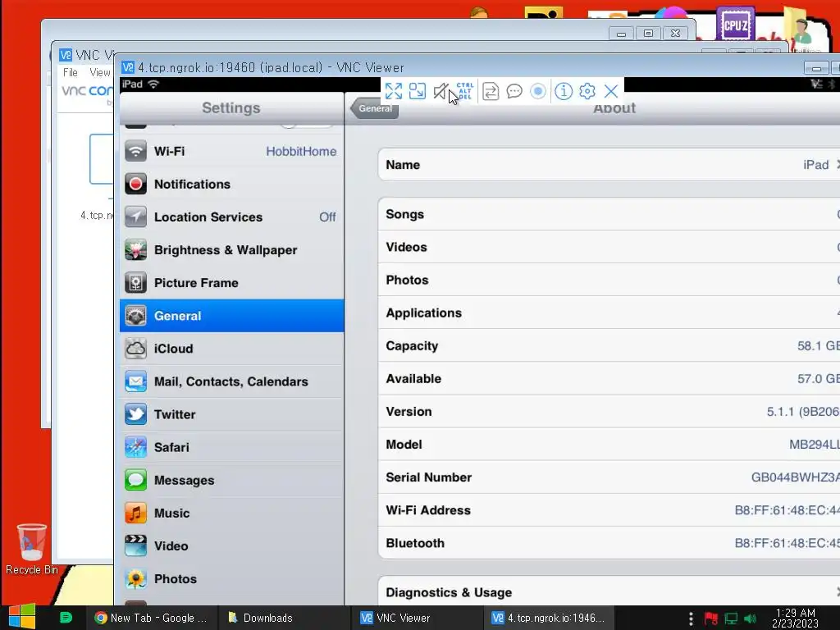
Task: Open Notifications in iPad Settings
Action: [232, 184]
